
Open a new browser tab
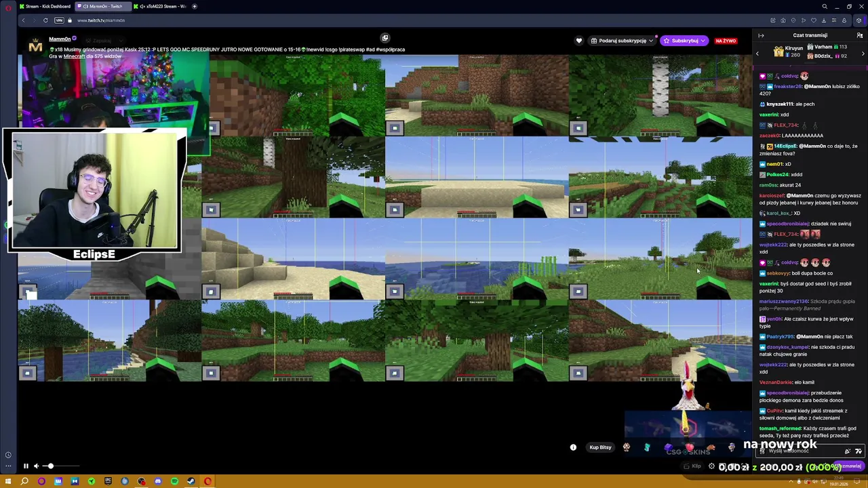pyautogui.click(x=195, y=6)
